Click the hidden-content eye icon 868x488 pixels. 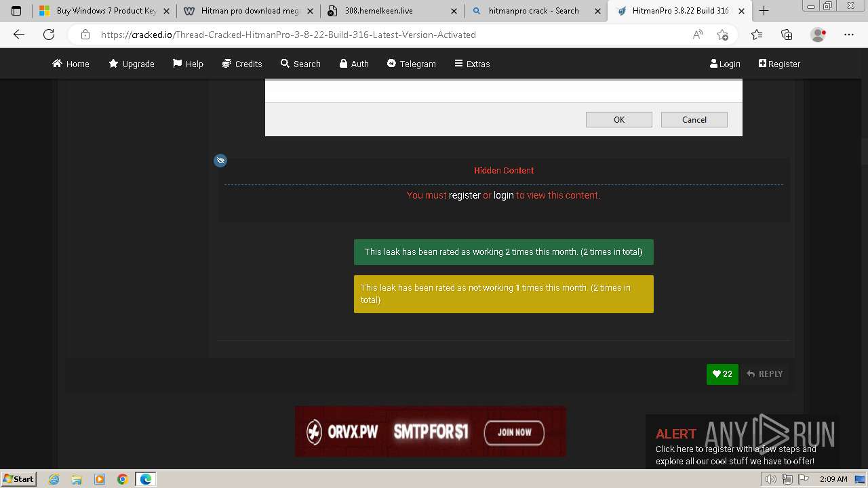[x=220, y=161]
